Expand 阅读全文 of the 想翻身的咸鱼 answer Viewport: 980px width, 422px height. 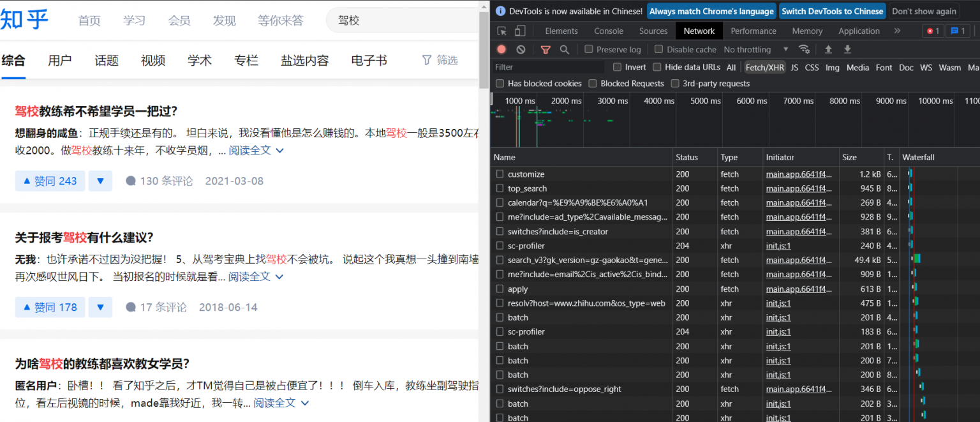tap(256, 151)
